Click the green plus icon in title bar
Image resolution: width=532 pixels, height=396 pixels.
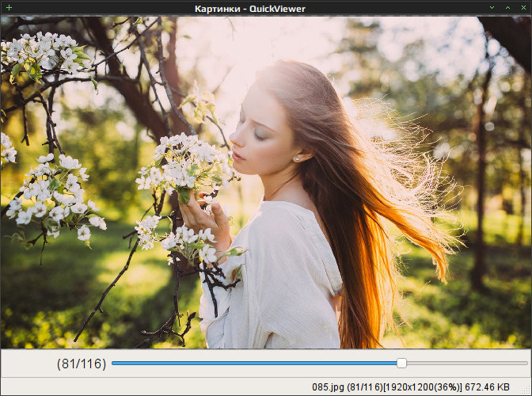click(x=9, y=7)
